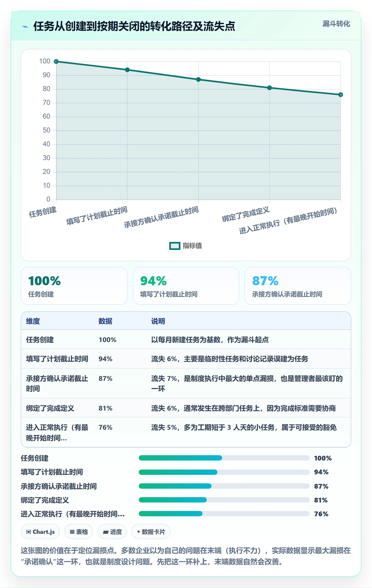
Task: Select the 任务创建 table row cell
Action: tap(40, 340)
